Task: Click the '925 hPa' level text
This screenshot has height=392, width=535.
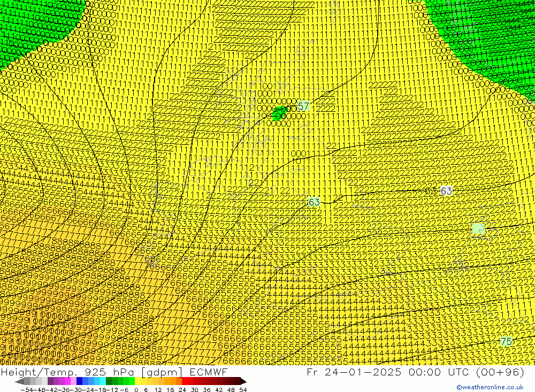Action: 110,372
